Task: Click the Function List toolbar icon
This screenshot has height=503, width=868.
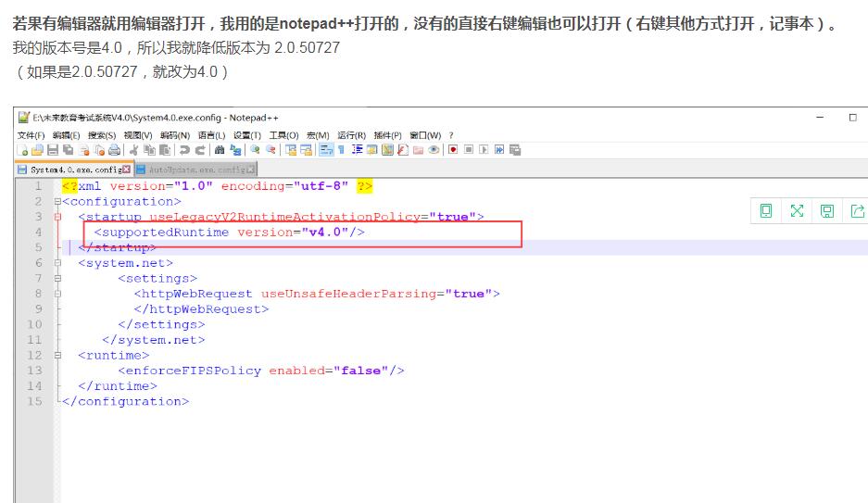Action: [x=402, y=150]
